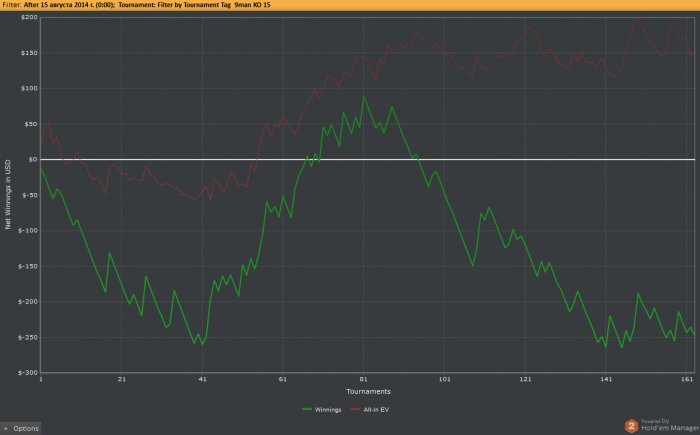Toggle the All-In EV legend entry

pyautogui.click(x=370, y=410)
